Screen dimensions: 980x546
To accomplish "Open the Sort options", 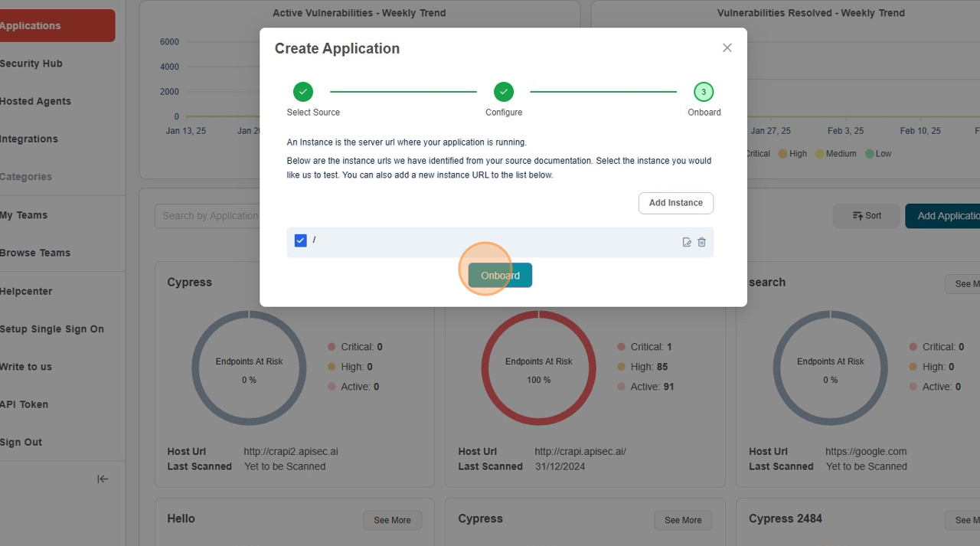I will point(867,216).
